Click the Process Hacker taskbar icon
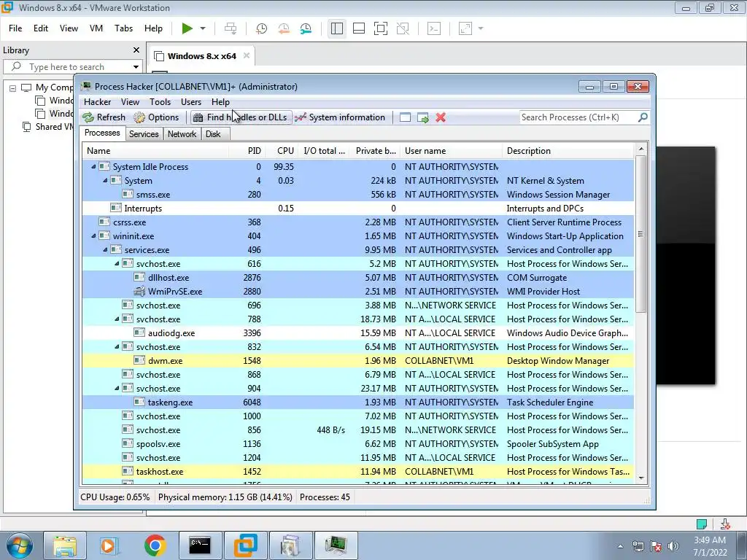Viewport: 747px width, 560px height. (x=336, y=545)
